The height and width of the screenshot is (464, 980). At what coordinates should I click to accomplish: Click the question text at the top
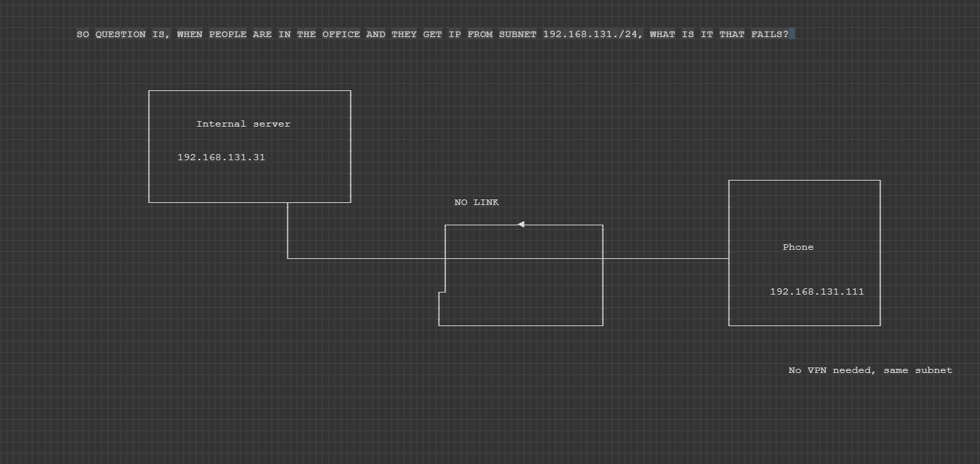[x=432, y=34]
